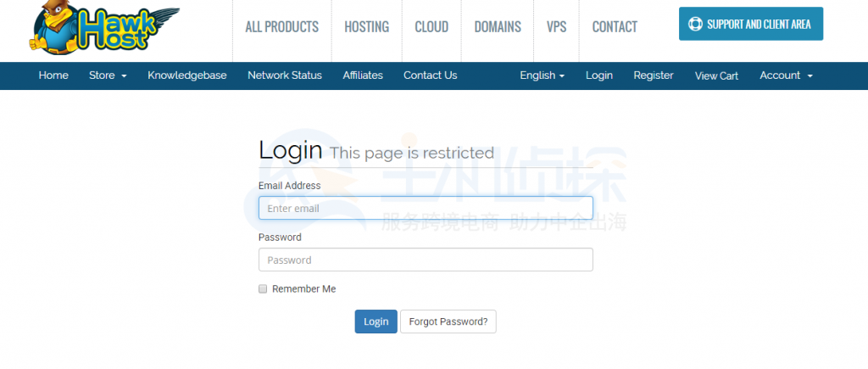The height and width of the screenshot is (369, 868).
Task: Expand the Account dropdown
Action: [x=786, y=75]
